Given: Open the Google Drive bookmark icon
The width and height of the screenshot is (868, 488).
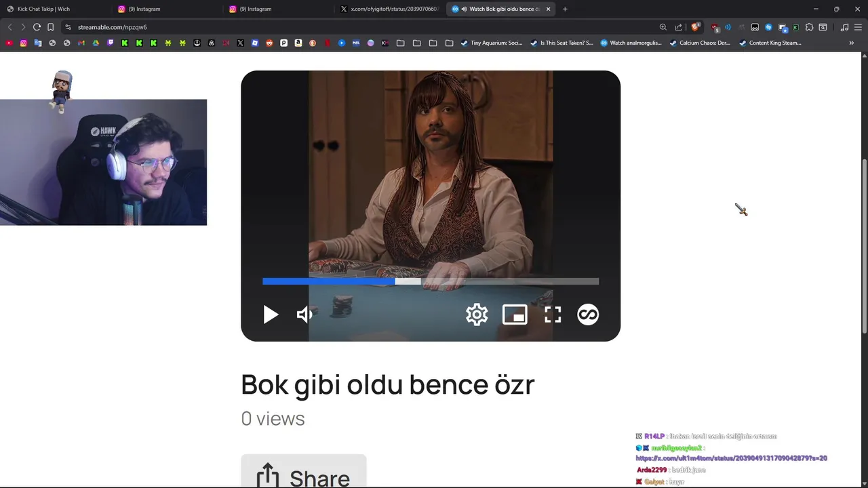Looking at the screenshot, I should pyautogui.click(x=96, y=43).
